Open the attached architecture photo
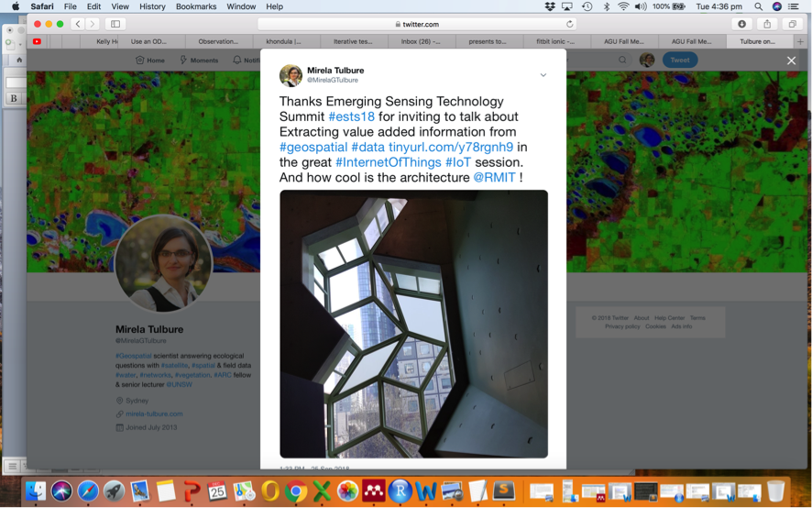 [413, 324]
